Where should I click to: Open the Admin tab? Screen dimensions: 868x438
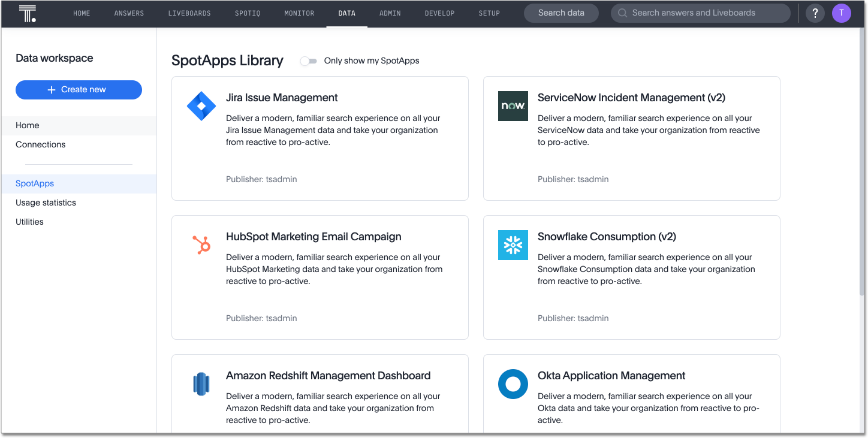click(x=390, y=13)
